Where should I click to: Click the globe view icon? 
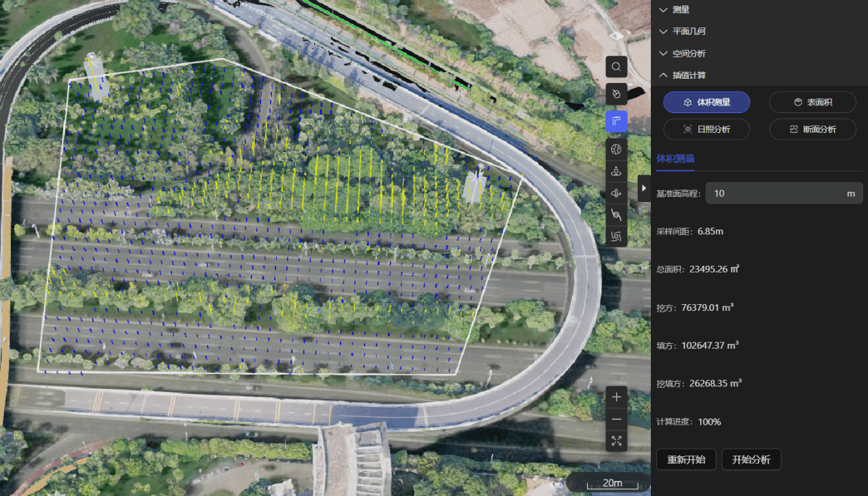[617, 149]
